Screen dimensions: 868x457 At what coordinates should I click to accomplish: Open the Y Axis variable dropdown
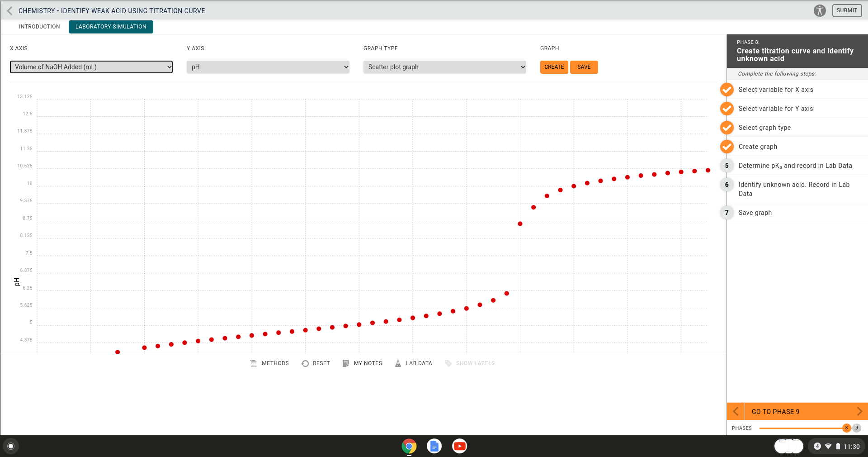tap(268, 67)
